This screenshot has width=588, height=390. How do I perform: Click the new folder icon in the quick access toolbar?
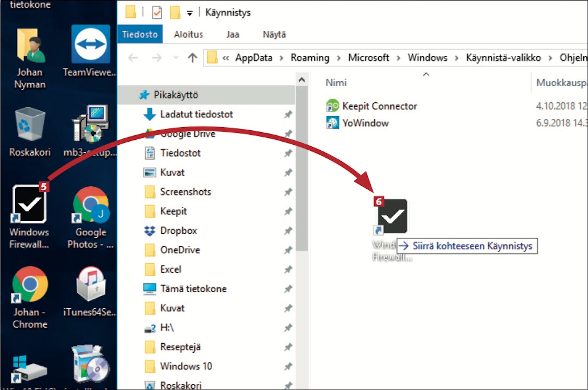(175, 13)
